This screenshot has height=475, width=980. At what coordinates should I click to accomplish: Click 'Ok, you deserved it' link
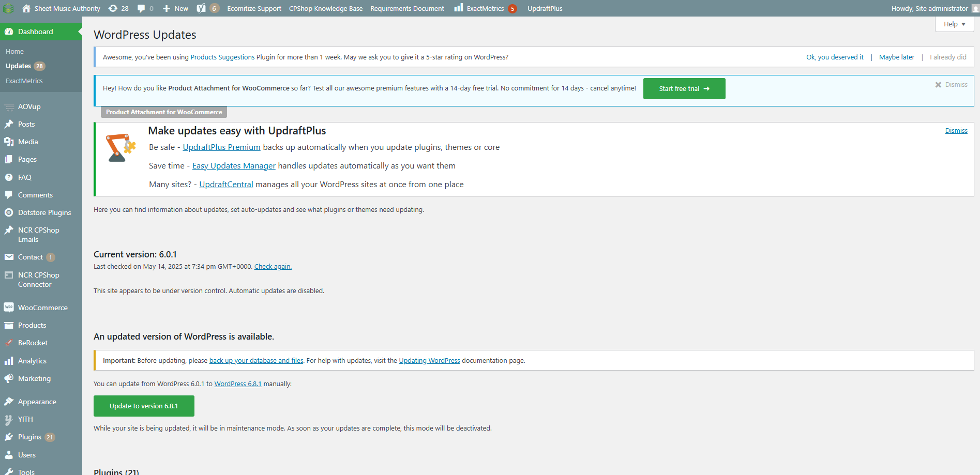point(835,57)
